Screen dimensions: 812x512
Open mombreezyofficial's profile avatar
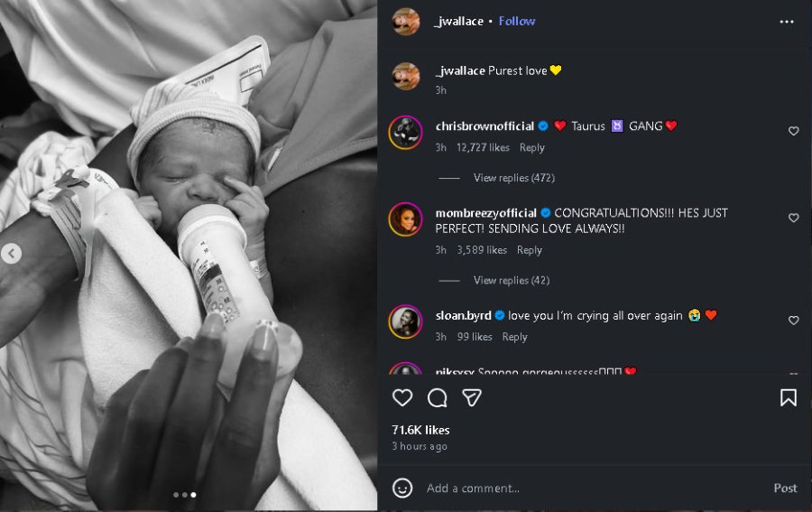(x=406, y=219)
